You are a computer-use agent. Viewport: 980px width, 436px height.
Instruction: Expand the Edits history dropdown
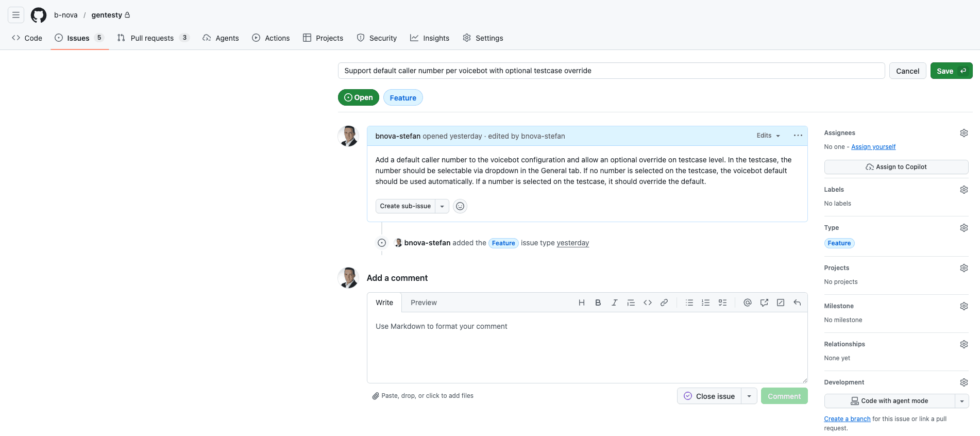tap(768, 136)
